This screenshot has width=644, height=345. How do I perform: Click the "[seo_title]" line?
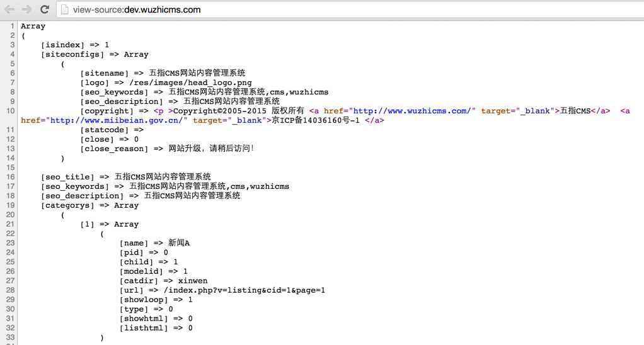pos(125,177)
